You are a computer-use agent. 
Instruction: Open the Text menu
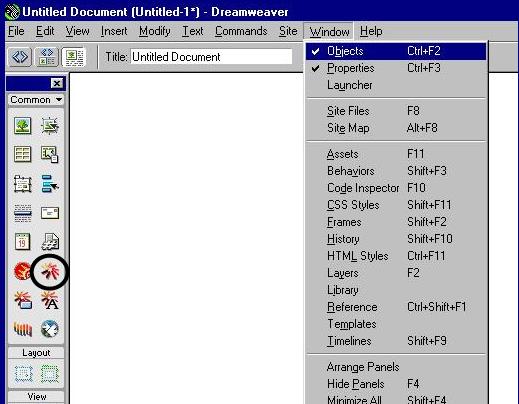coord(193,31)
